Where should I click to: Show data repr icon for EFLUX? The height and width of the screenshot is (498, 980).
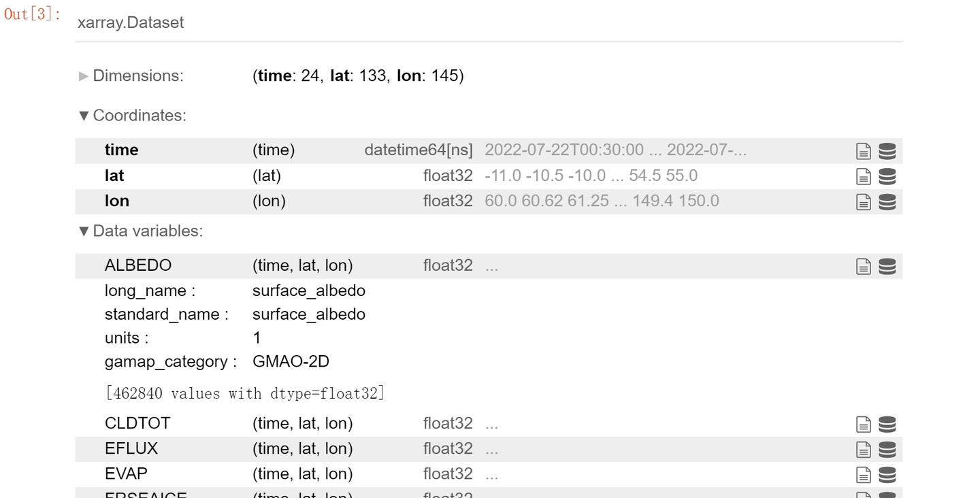point(887,450)
